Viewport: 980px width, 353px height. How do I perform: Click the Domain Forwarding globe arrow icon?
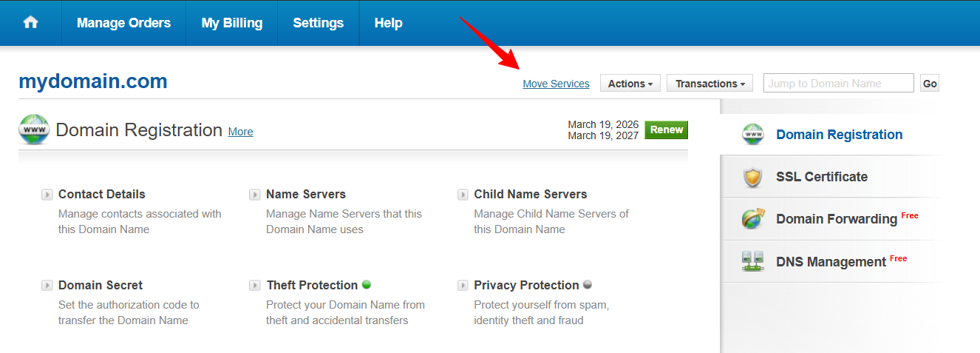coord(753,219)
